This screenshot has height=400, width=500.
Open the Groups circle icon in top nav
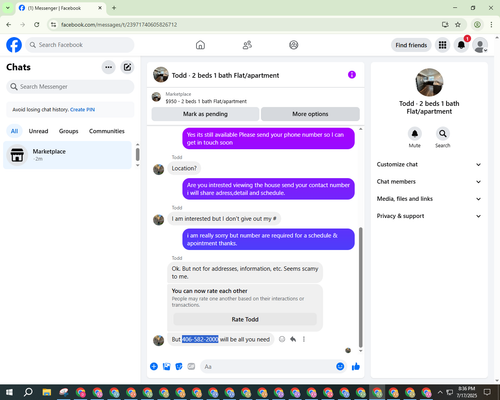click(294, 45)
